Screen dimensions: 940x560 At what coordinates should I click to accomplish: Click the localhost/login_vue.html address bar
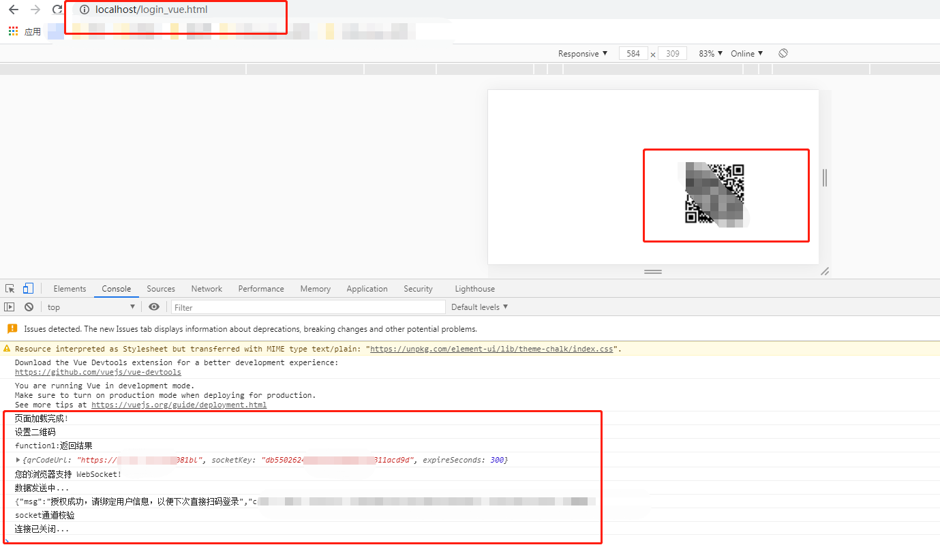tap(151, 10)
